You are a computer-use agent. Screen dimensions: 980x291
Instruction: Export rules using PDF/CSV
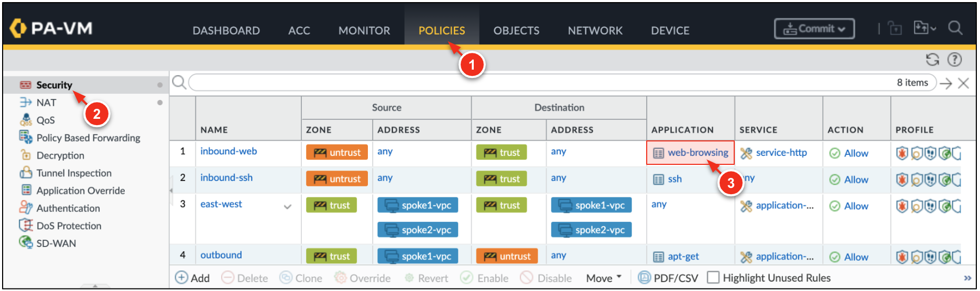pos(668,278)
